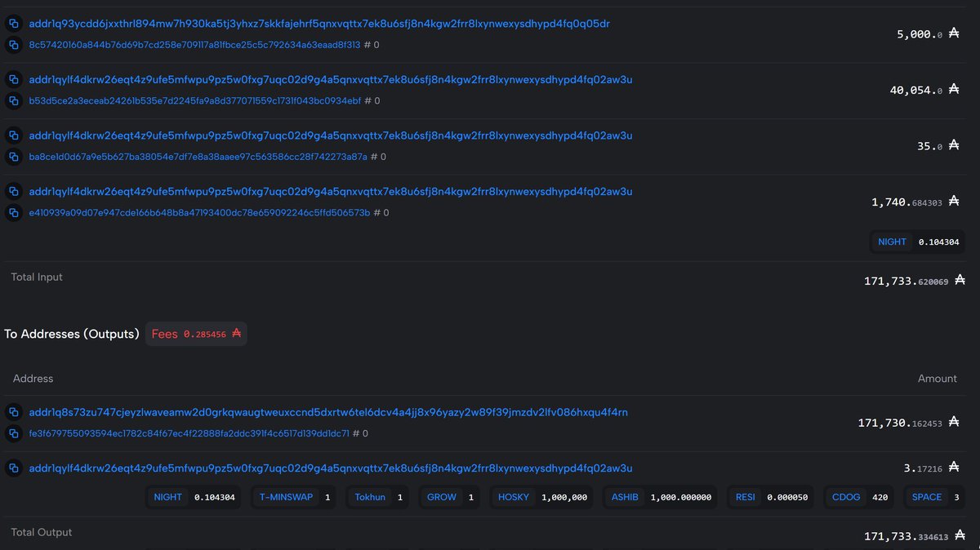Select the 171,730.162453 ADA output amount

tap(909, 423)
